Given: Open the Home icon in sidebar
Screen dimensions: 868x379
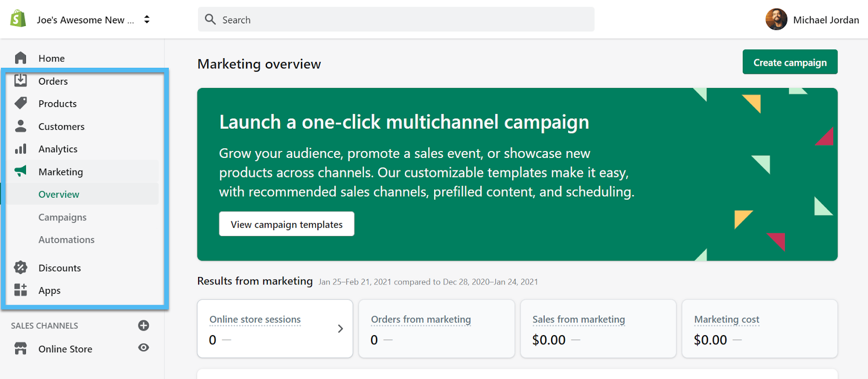Looking at the screenshot, I should click(x=21, y=58).
